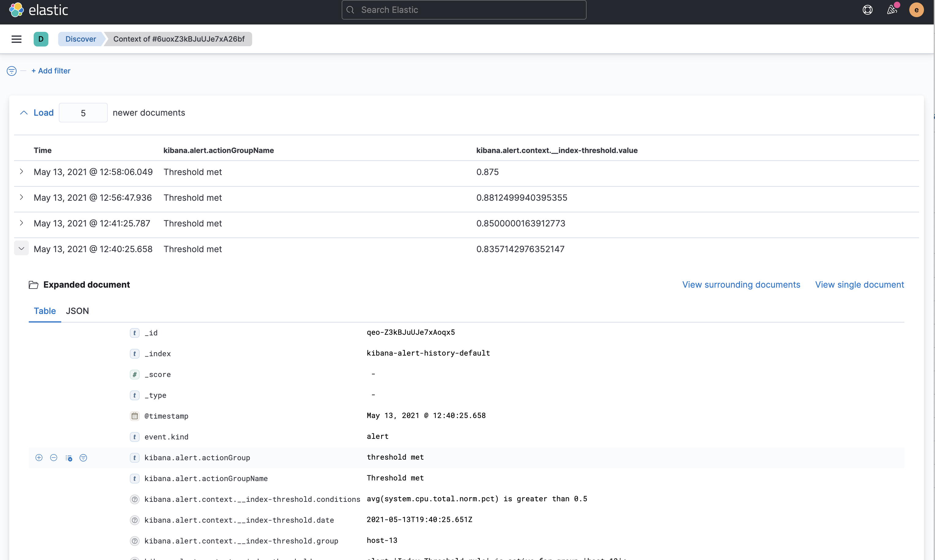Click View surrounding documents link
This screenshot has width=935, height=560.
[x=741, y=285]
